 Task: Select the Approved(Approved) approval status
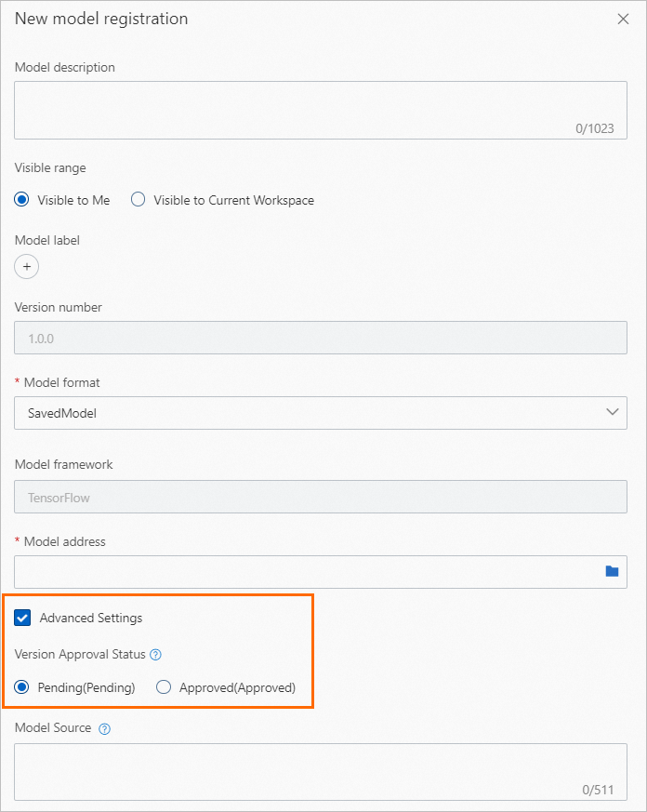pos(164,688)
